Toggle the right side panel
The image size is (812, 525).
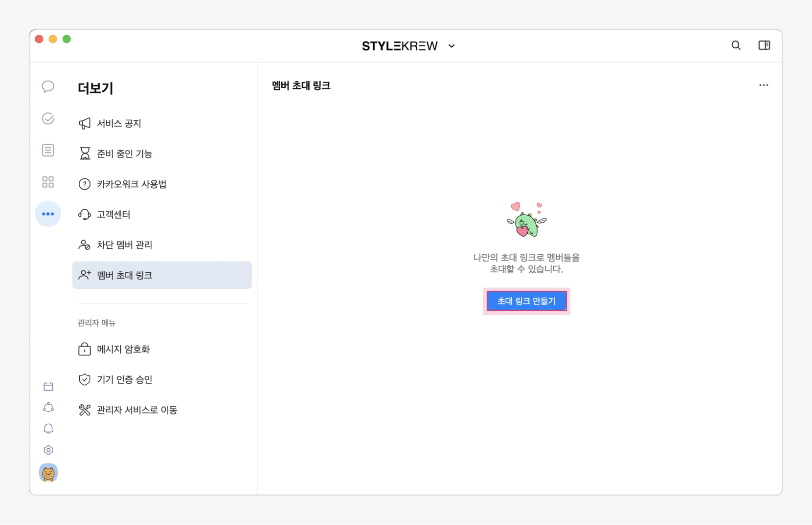[764, 45]
